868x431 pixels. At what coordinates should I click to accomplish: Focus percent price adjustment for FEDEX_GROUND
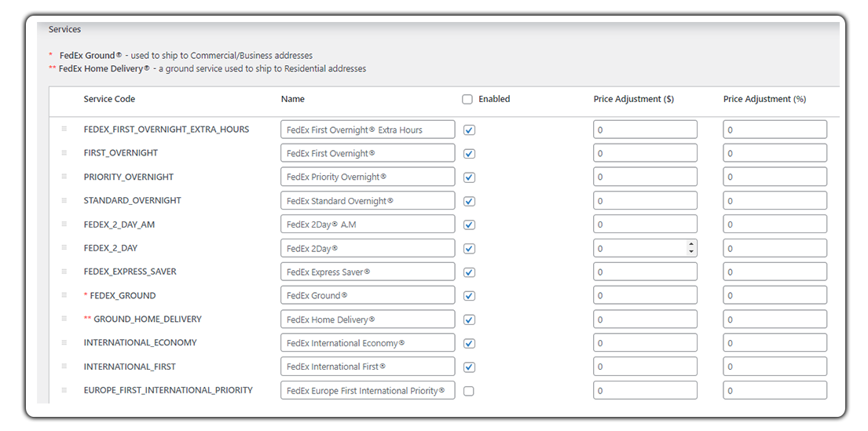pyautogui.click(x=775, y=295)
